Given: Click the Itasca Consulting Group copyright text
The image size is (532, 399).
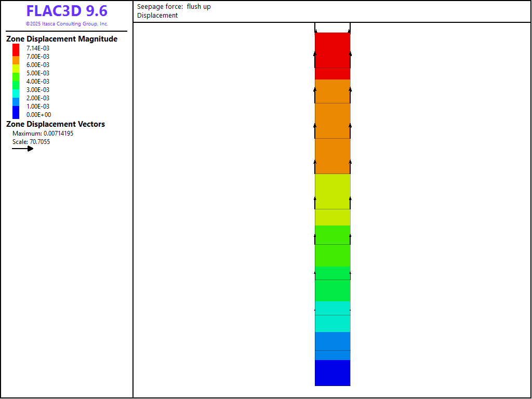Looking at the screenshot, I should pyautogui.click(x=66, y=24).
